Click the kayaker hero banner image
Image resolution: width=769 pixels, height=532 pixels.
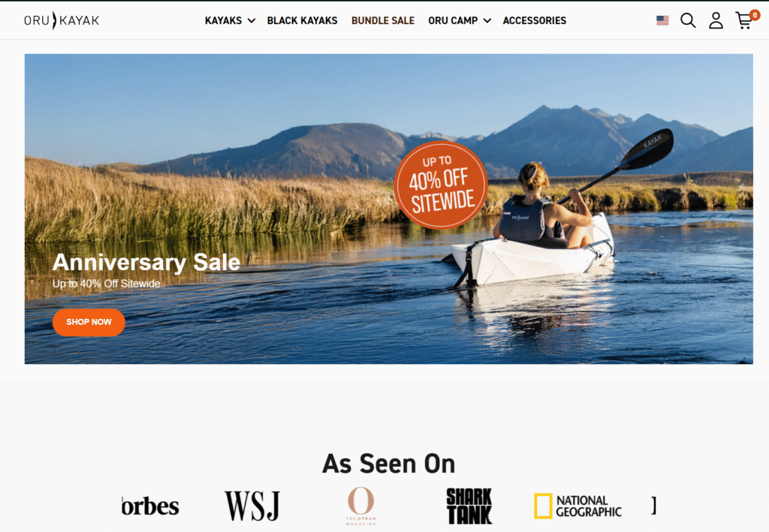click(388, 209)
